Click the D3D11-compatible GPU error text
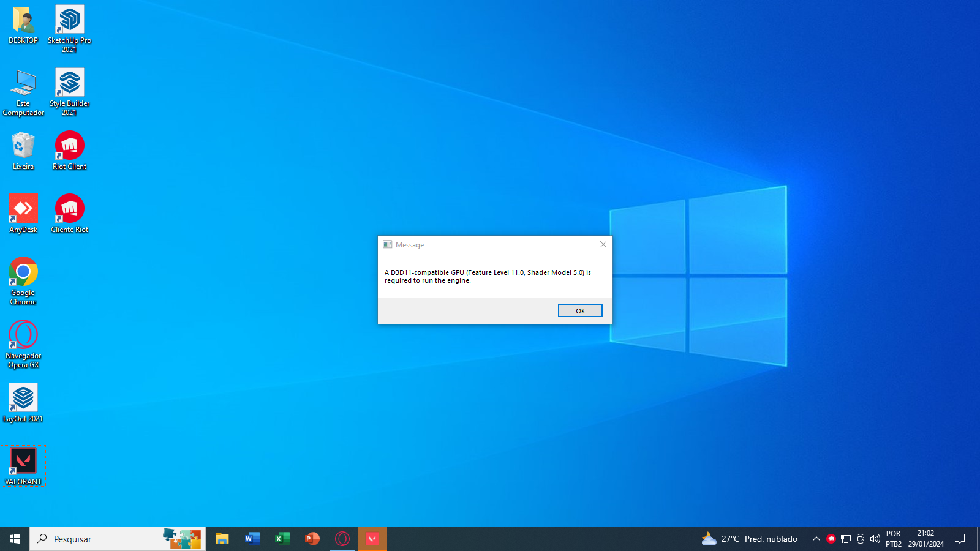 click(x=488, y=277)
